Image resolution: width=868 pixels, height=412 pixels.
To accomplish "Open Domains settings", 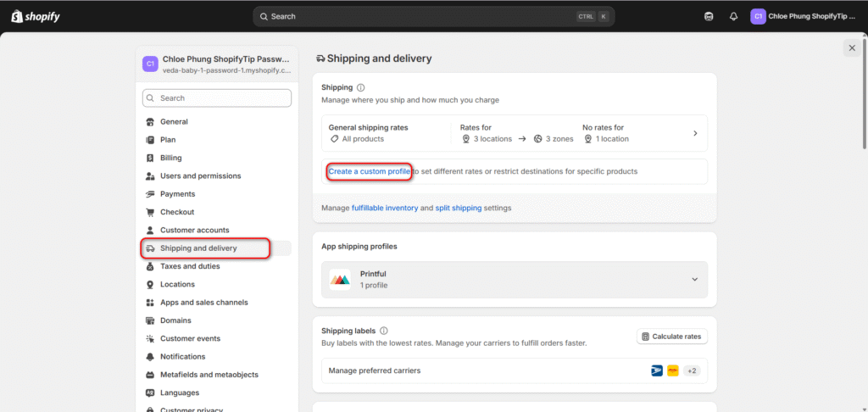I will click(217, 320).
